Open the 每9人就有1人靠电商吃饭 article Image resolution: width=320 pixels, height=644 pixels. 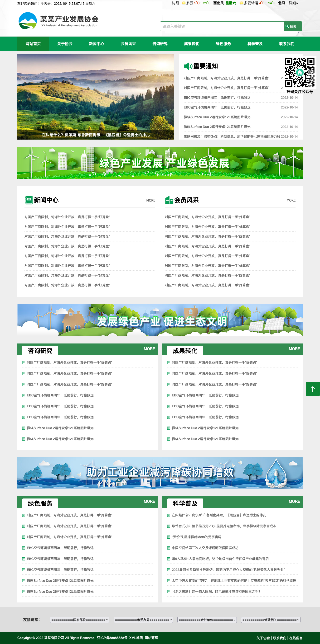(x=220, y=559)
